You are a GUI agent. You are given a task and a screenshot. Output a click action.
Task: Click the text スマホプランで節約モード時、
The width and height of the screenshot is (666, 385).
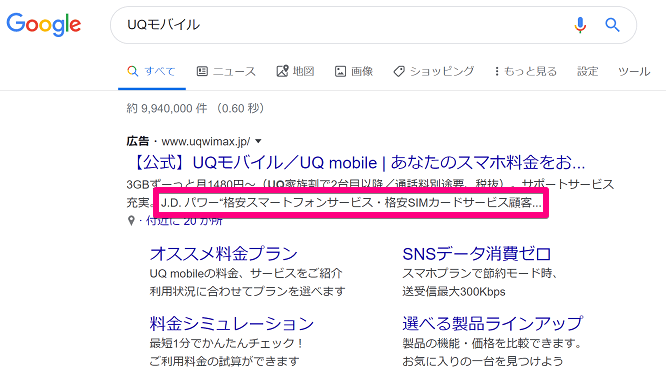click(x=480, y=273)
